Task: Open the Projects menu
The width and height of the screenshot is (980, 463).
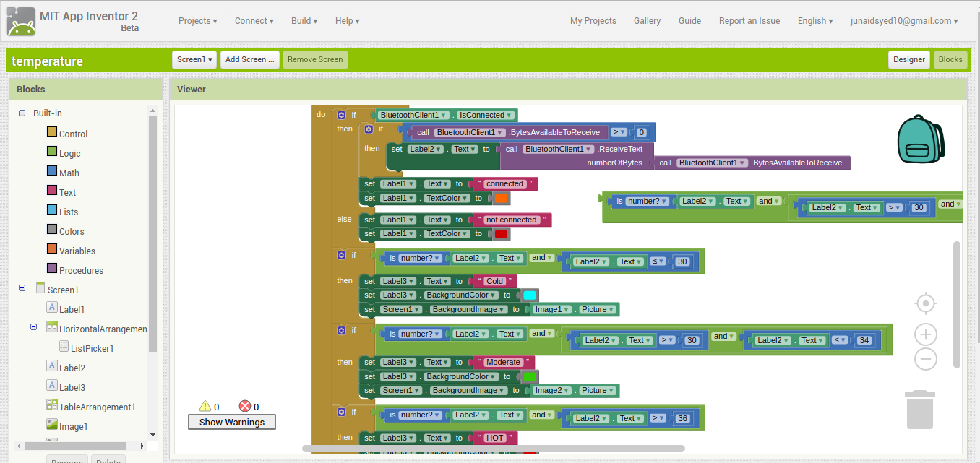Action: coord(197,21)
